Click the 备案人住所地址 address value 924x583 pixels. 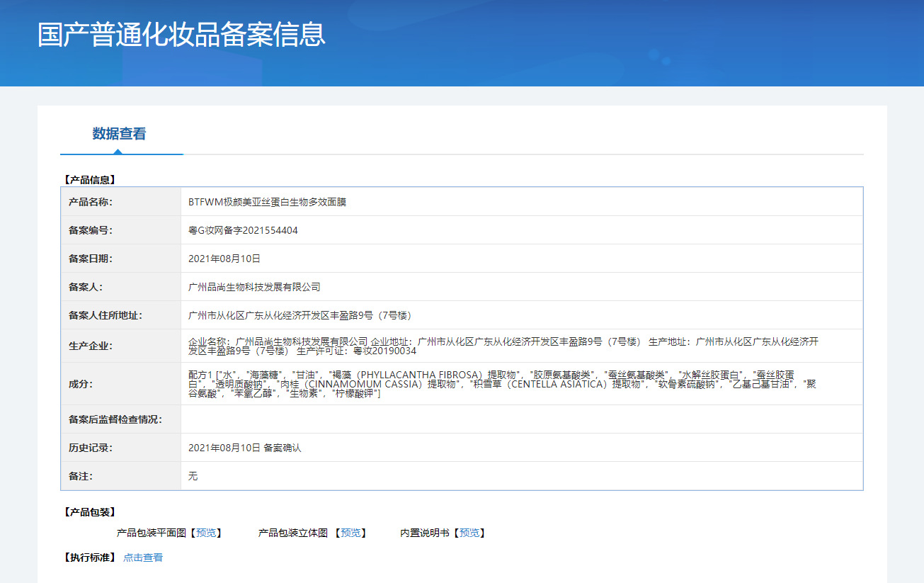click(300, 315)
